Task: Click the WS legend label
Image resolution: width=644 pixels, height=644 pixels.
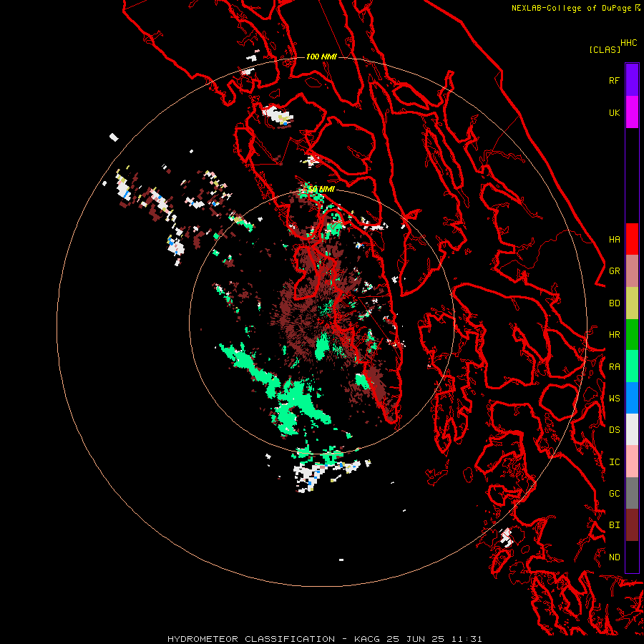Action: pos(614,398)
